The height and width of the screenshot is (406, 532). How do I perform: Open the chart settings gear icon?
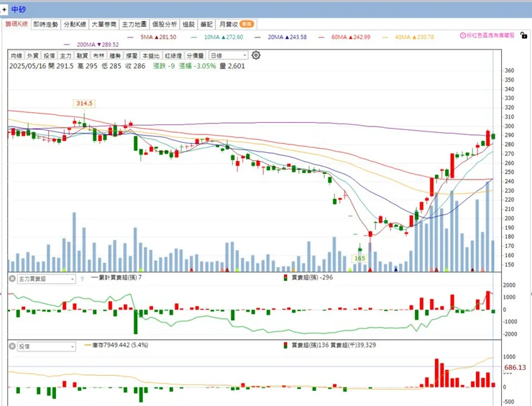256,55
